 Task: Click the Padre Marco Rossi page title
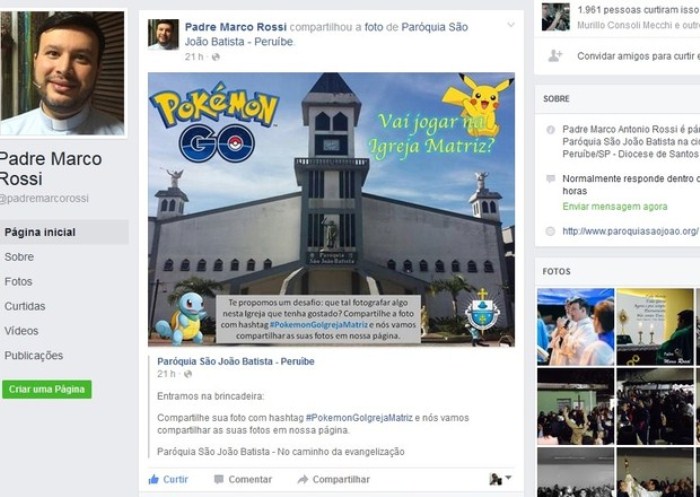point(50,169)
